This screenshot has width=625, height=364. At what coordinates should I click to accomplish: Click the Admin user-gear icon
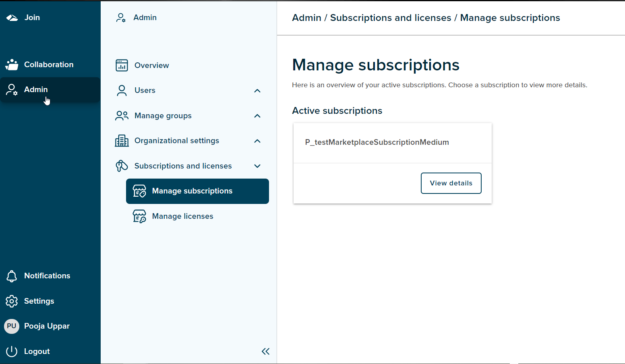pyautogui.click(x=12, y=89)
